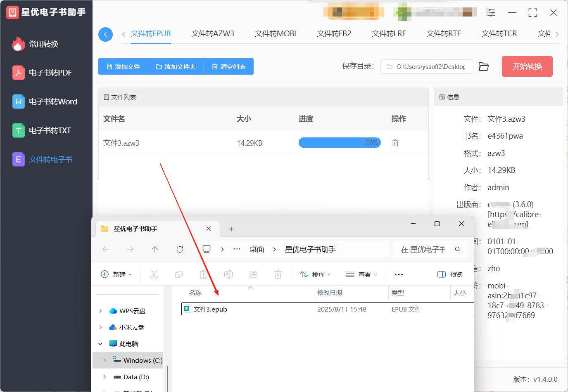
Task: Switch to 文件转FB2 tab
Action: pos(334,34)
